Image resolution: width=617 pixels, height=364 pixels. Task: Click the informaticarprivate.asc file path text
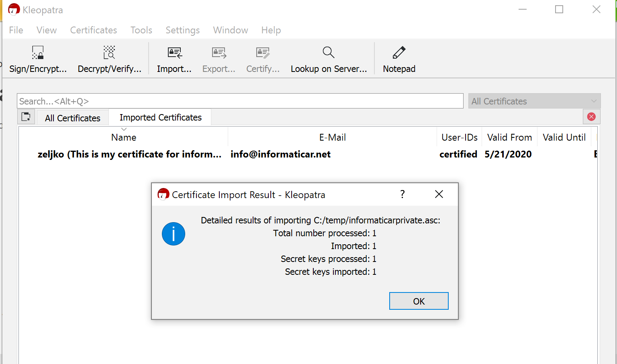pos(377,220)
